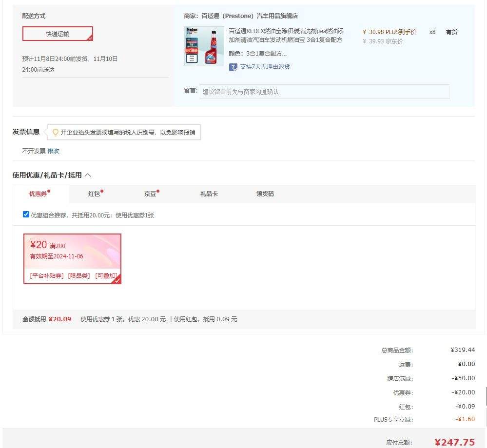Select the 优惠券 tab
This screenshot has height=448, width=487.
38,194
